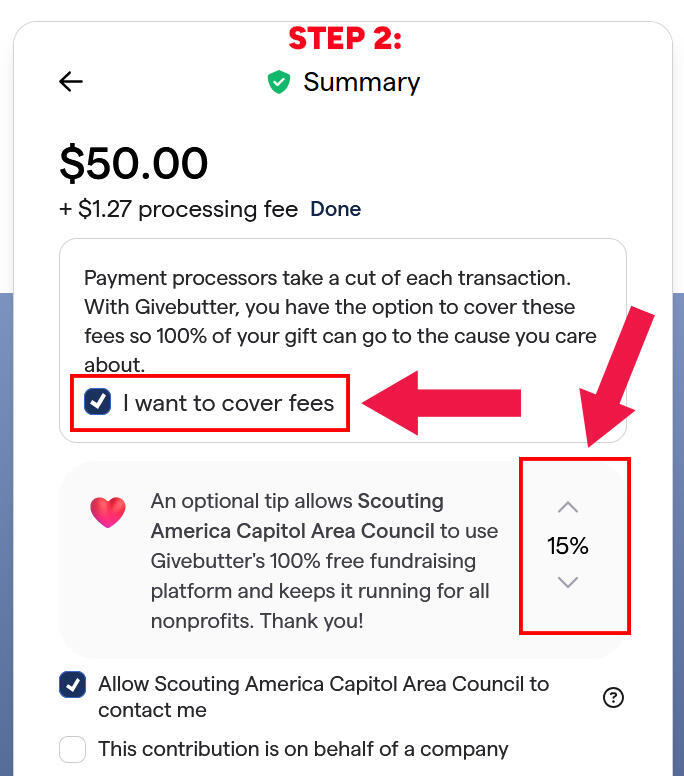The height and width of the screenshot is (776, 684).
Task: Click the "+ $1.27 processing fee" text
Action: tap(179, 209)
